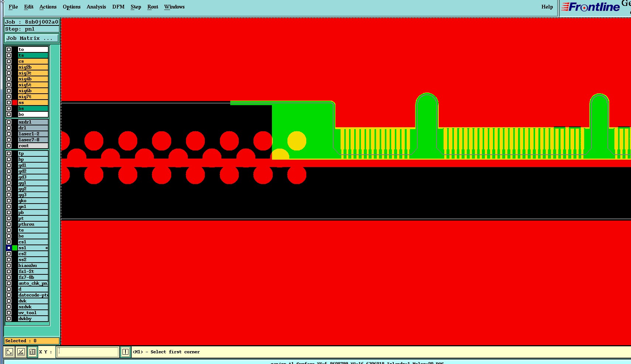Screen dimensions: 631x364
Task: Open the Options menu
Action: click(x=72, y=7)
